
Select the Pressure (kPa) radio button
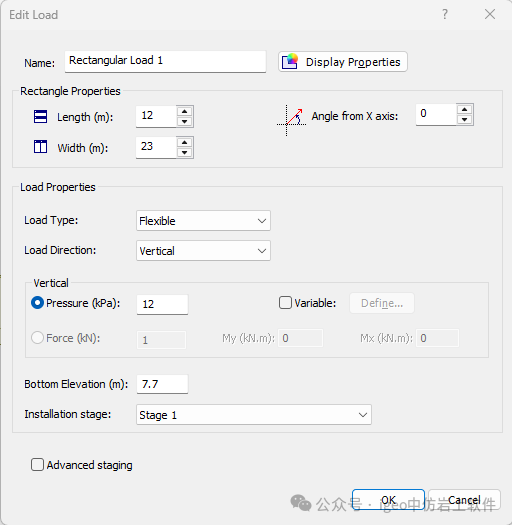pos(37,303)
